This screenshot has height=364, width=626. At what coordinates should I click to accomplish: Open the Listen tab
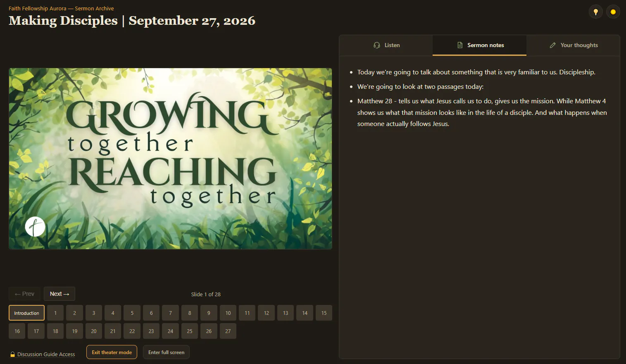click(386, 45)
